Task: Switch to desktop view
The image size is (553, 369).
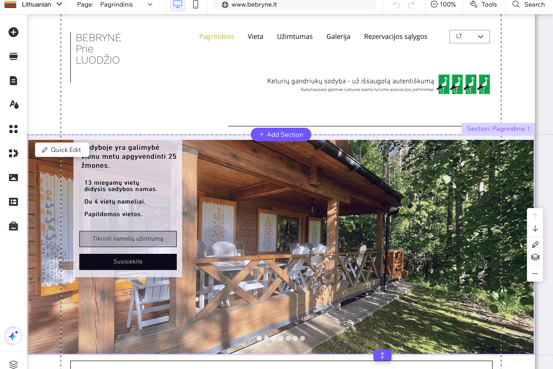Action: click(x=177, y=5)
